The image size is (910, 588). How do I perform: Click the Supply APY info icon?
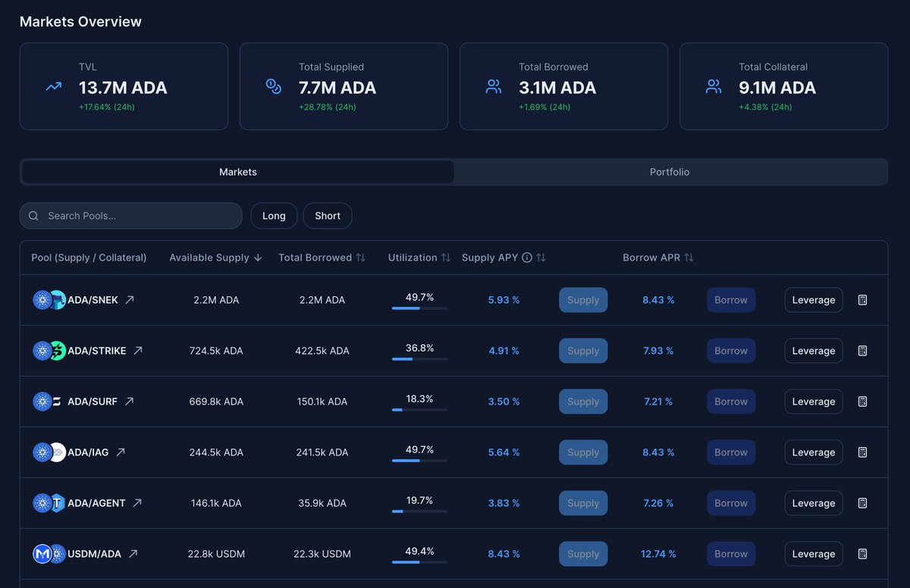click(527, 258)
